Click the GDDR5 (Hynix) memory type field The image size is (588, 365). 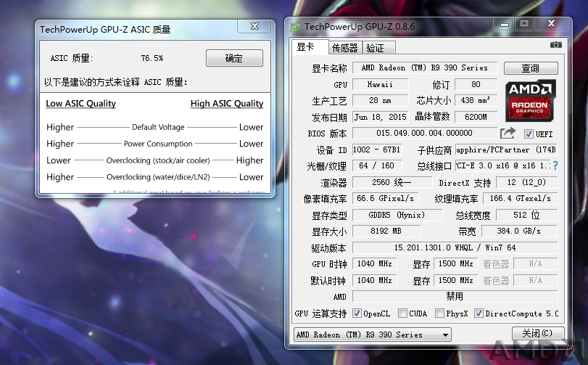click(x=397, y=215)
